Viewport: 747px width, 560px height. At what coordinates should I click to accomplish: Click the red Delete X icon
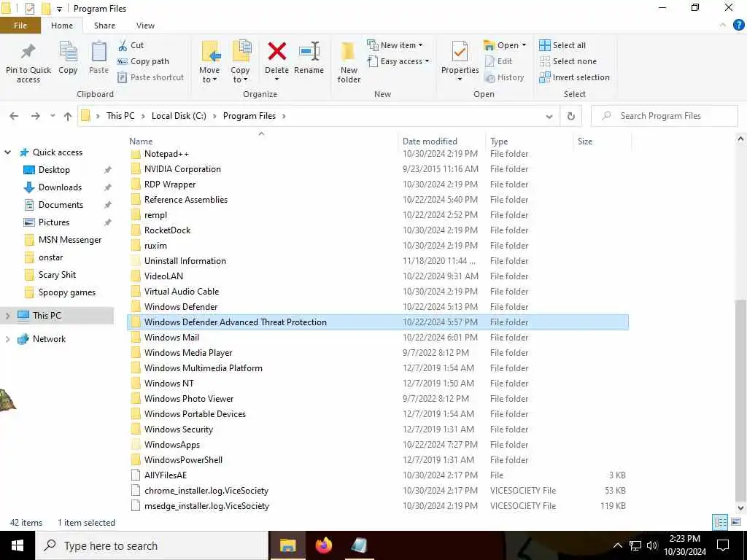[276, 52]
